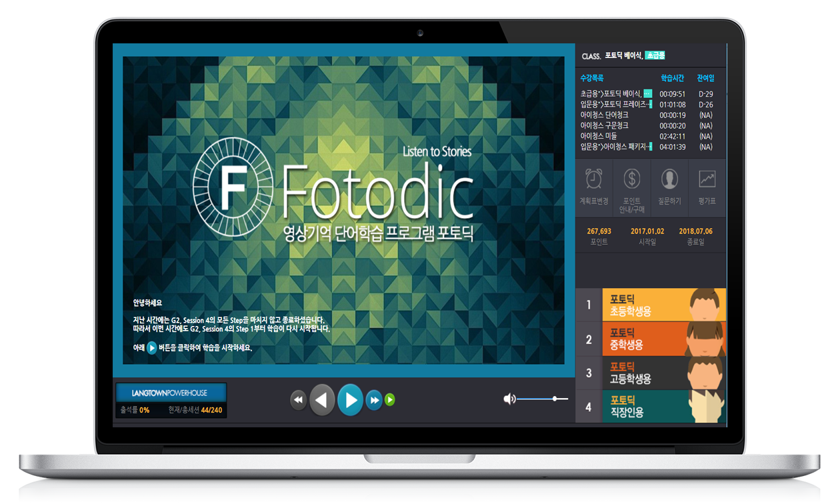This screenshot has height=504, width=840.
Task: Start learning with the blue play button
Action: tap(351, 400)
